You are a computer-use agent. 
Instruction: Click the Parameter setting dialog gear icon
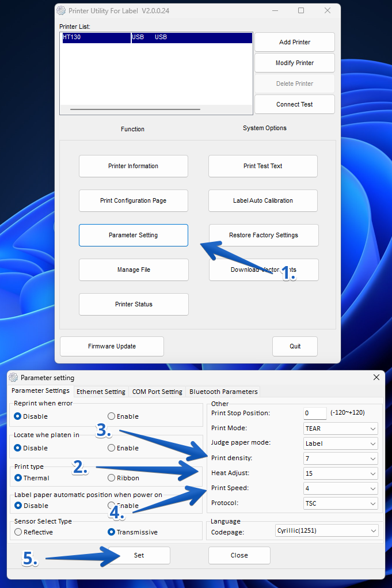coord(13,377)
